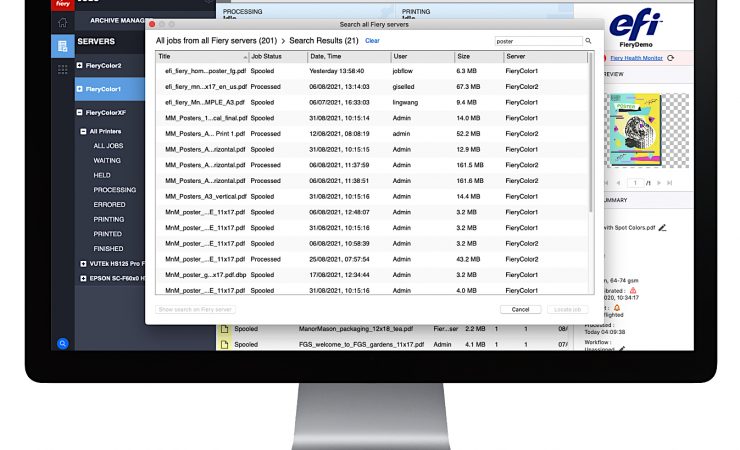This screenshot has width=740, height=450.
Task: Click the poster search text field
Action: pos(538,41)
